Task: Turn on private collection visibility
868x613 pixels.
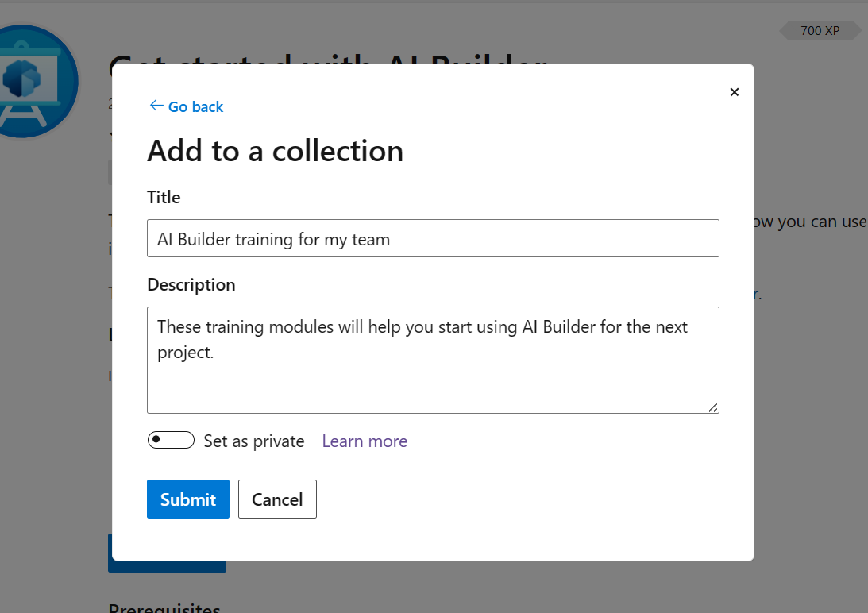Action: pyautogui.click(x=171, y=439)
